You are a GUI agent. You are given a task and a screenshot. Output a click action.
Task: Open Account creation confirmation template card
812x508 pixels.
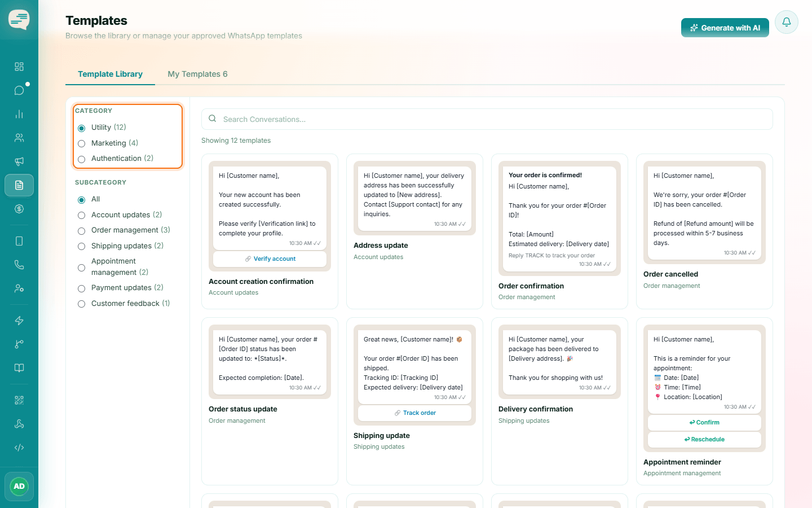point(270,231)
